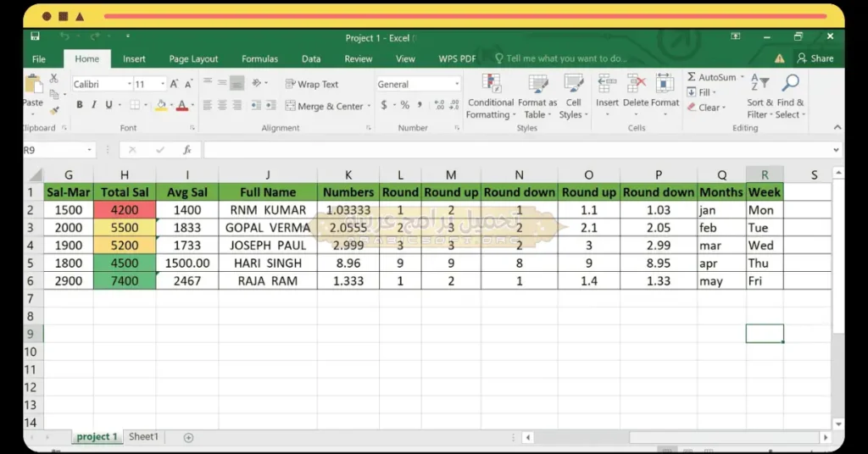The height and width of the screenshot is (454, 868).
Task: Toggle Italic formatting
Action: [x=94, y=104]
